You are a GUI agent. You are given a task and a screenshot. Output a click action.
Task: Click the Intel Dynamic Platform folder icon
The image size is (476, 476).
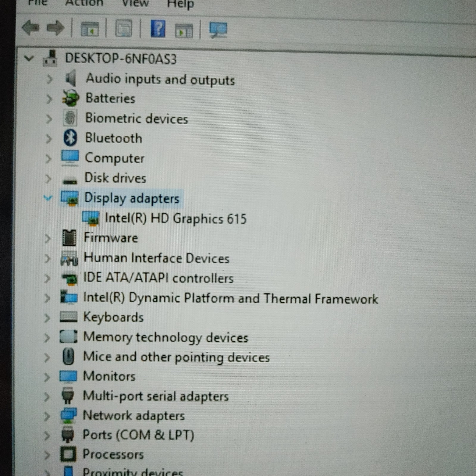tap(69, 297)
